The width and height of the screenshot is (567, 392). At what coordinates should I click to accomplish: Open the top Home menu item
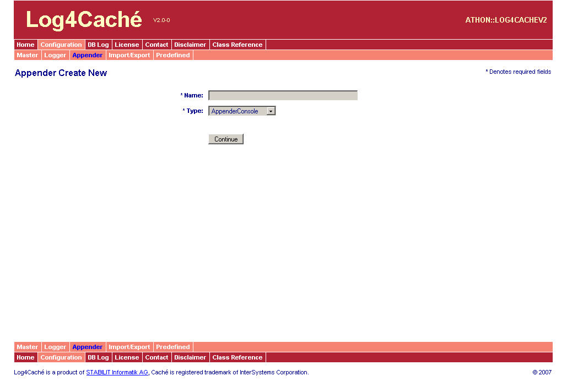25,45
